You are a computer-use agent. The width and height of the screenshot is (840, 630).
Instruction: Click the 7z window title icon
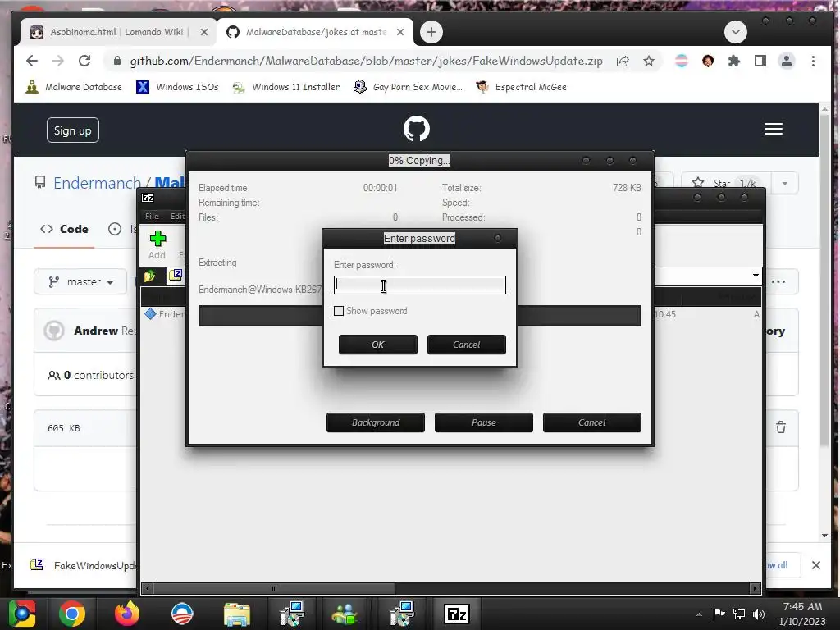(148, 198)
